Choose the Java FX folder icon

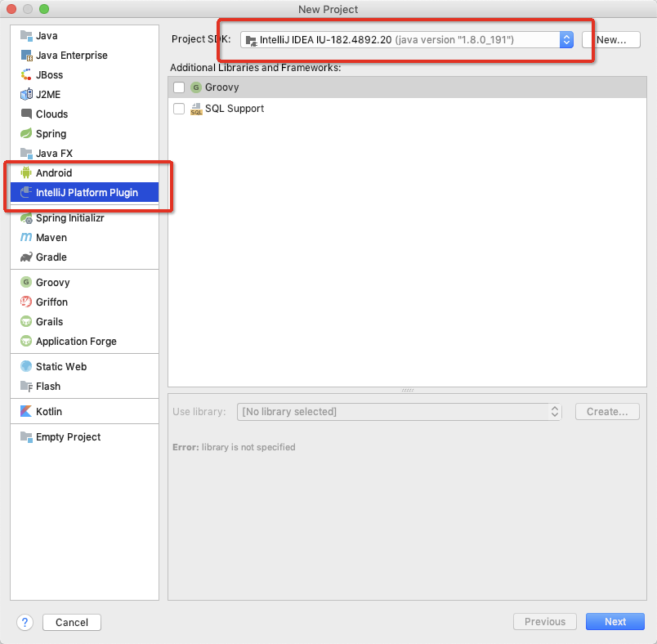(x=26, y=154)
